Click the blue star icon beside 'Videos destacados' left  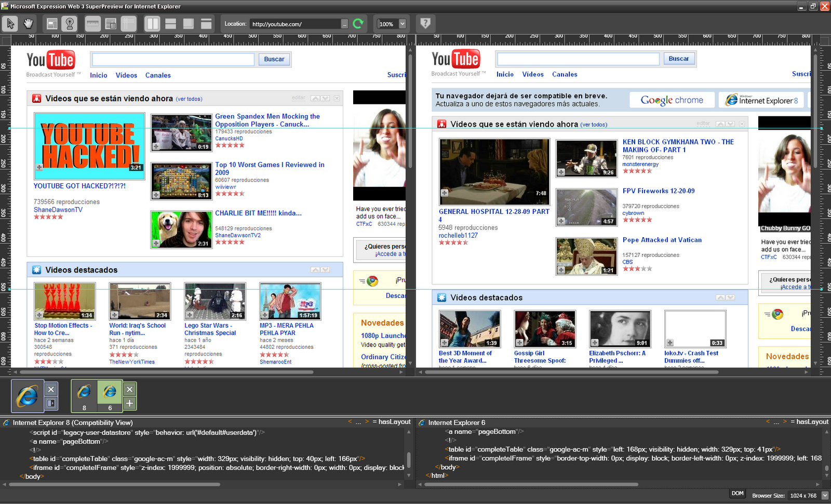click(x=36, y=269)
